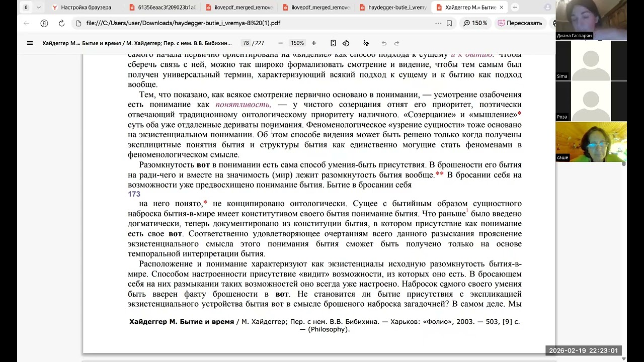The image size is (644, 362).
Task: Open the browser profile avatar
Action: click(548, 8)
